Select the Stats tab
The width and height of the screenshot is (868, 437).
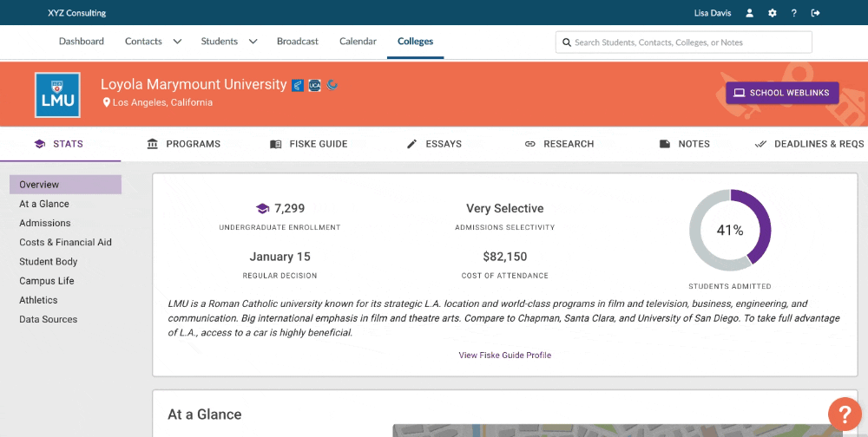tap(59, 144)
